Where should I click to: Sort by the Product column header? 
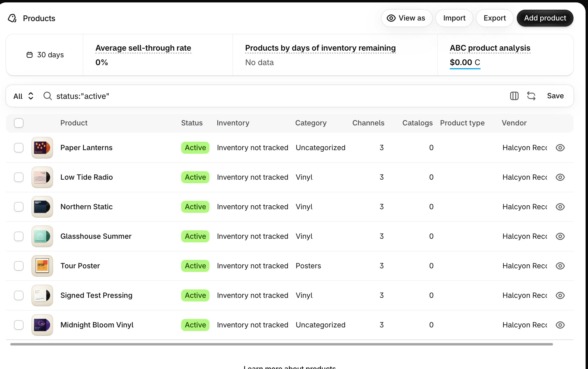[74, 123]
